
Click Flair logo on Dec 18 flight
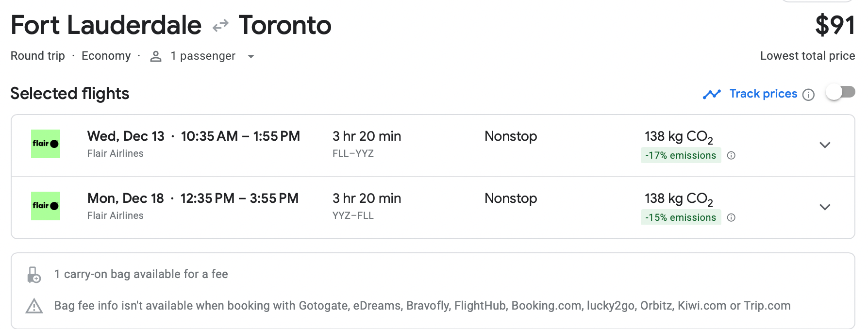(x=46, y=206)
